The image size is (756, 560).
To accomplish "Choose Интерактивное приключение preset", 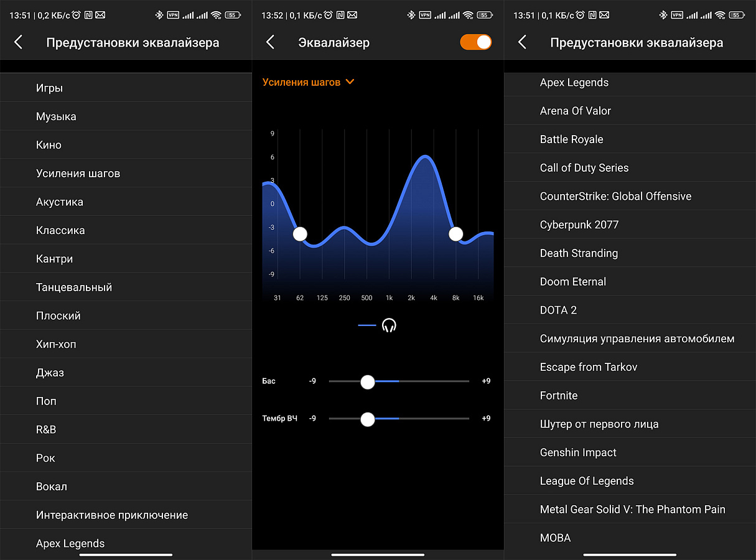I will (126, 515).
